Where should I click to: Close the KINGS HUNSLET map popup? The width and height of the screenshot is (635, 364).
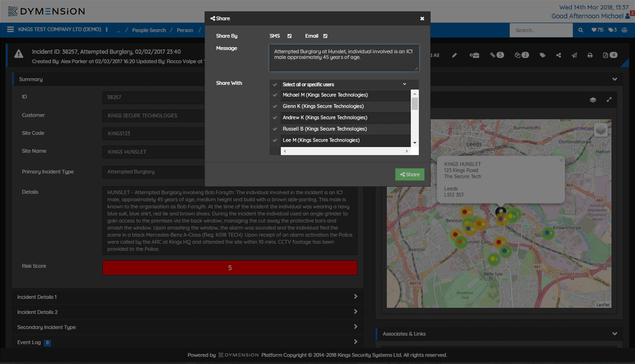tap(561, 160)
